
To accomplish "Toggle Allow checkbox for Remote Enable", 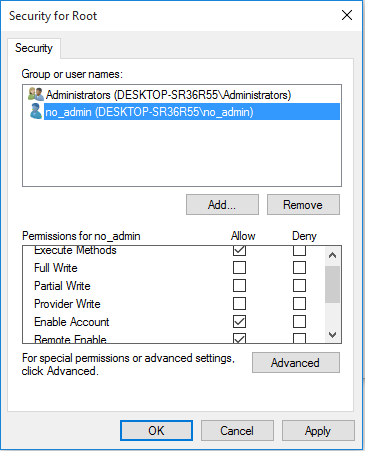I will pos(239,338).
